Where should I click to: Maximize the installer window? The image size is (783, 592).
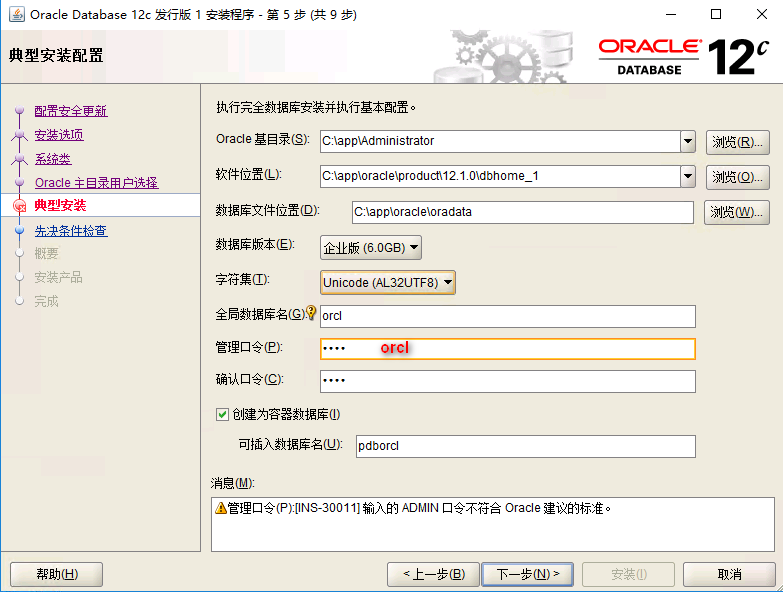(x=716, y=14)
